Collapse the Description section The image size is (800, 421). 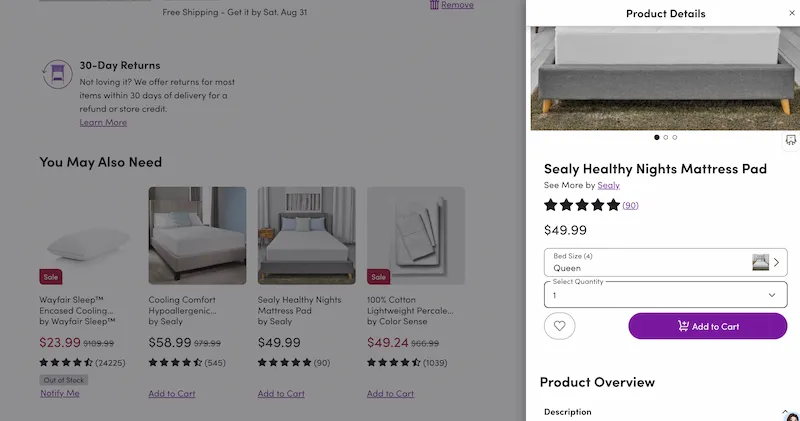point(784,411)
